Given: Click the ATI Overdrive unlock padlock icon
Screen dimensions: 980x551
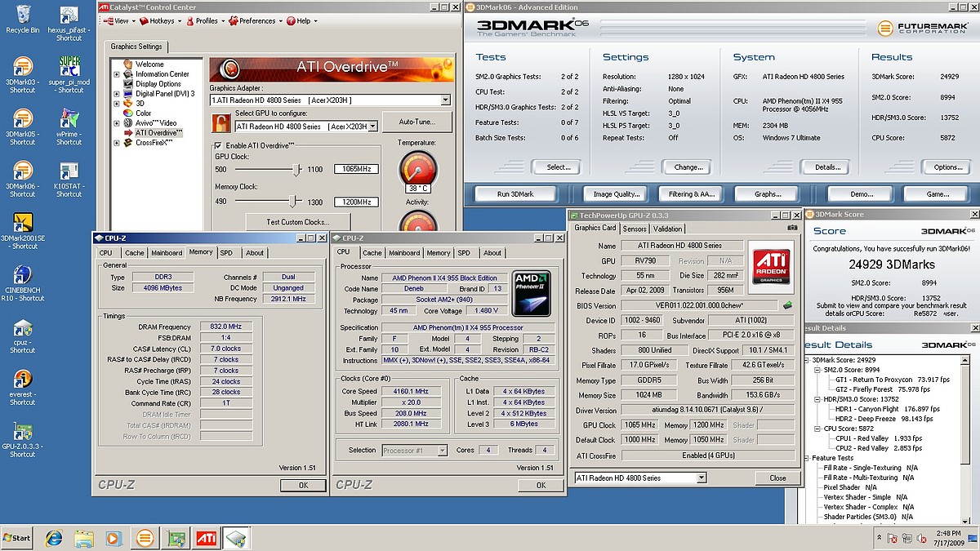Looking at the screenshot, I should [220, 123].
